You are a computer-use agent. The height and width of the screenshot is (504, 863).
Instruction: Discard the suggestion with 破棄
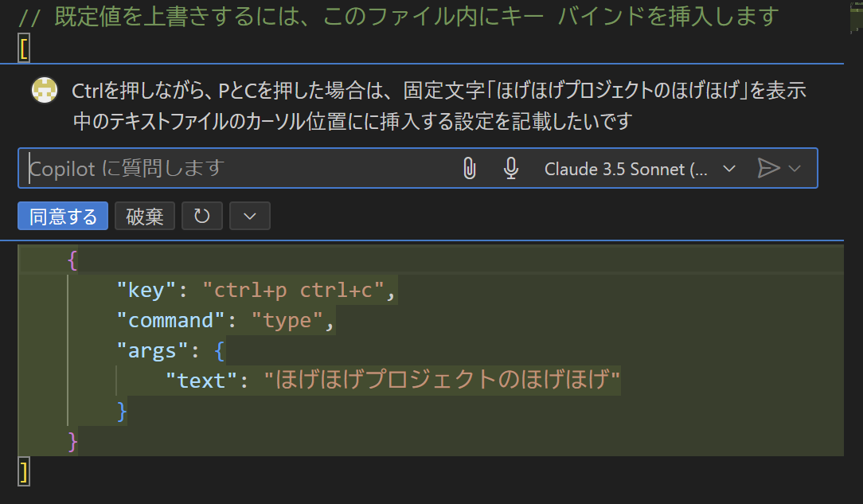pos(145,216)
